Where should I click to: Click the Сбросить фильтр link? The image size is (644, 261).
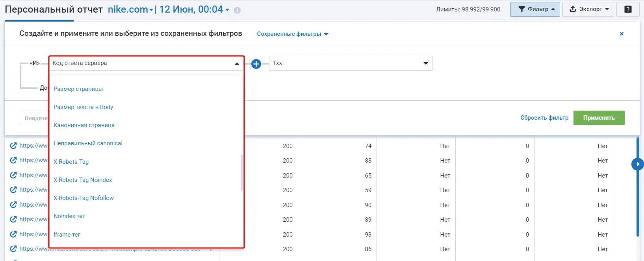pyautogui.click(x=544, y=118)
